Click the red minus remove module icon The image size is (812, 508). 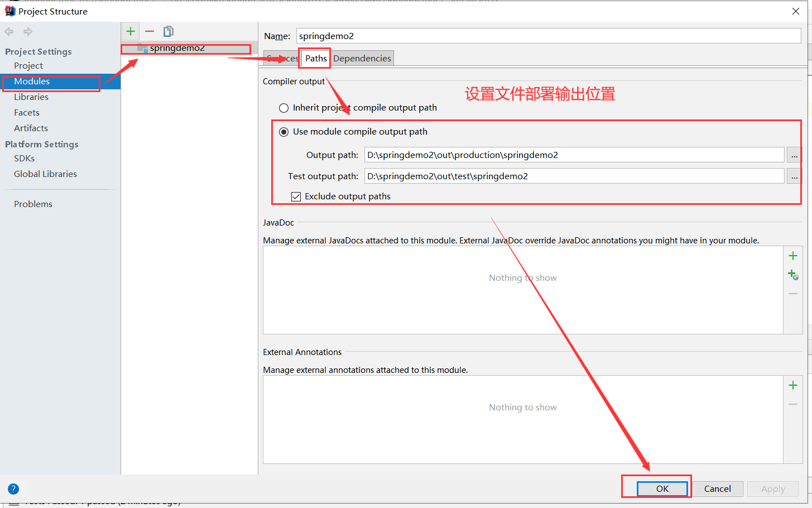[x=150, y=31]
